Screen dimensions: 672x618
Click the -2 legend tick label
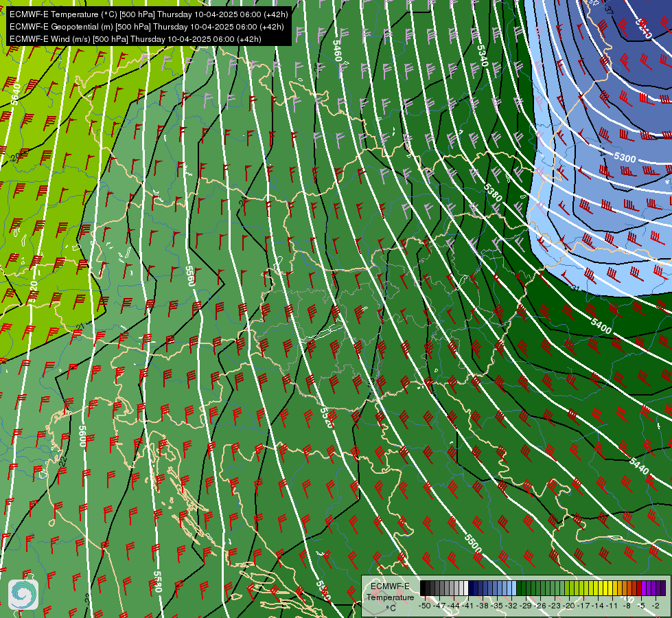[x=656, y=606]
